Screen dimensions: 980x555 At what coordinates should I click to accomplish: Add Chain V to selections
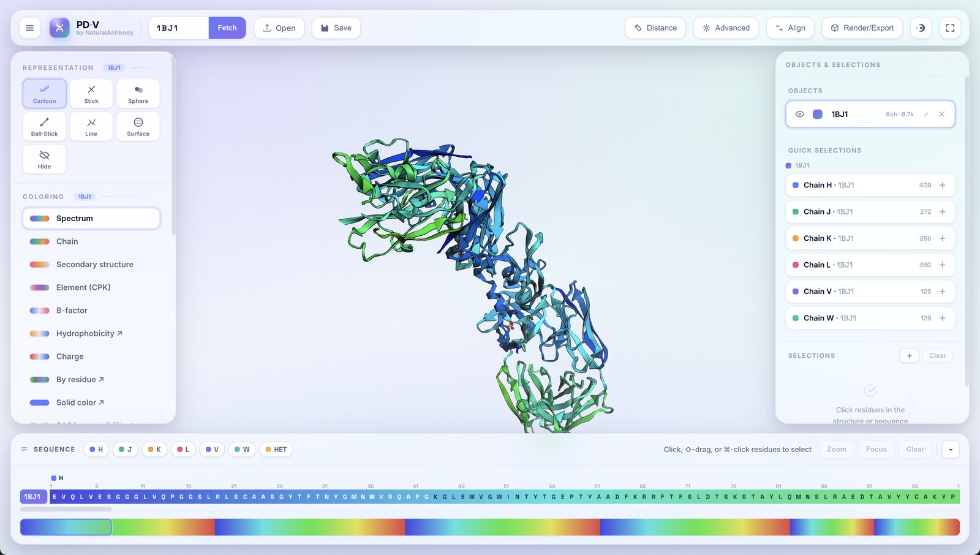point(943,292)
